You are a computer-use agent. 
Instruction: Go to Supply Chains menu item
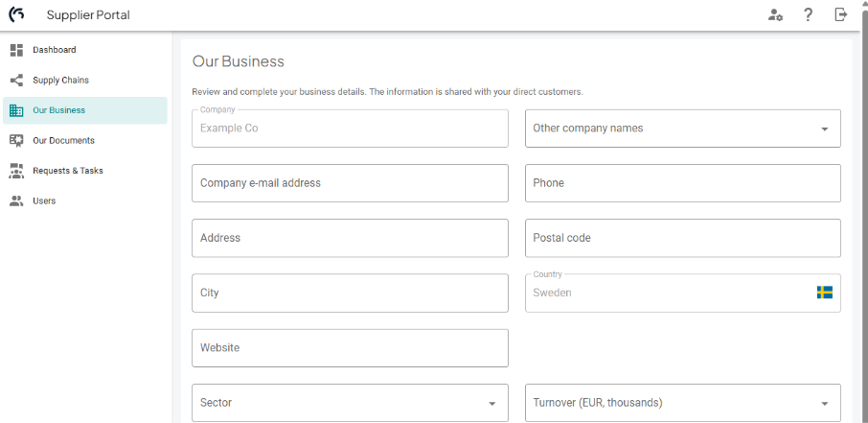pyautogui.click(x=60, y=81)
